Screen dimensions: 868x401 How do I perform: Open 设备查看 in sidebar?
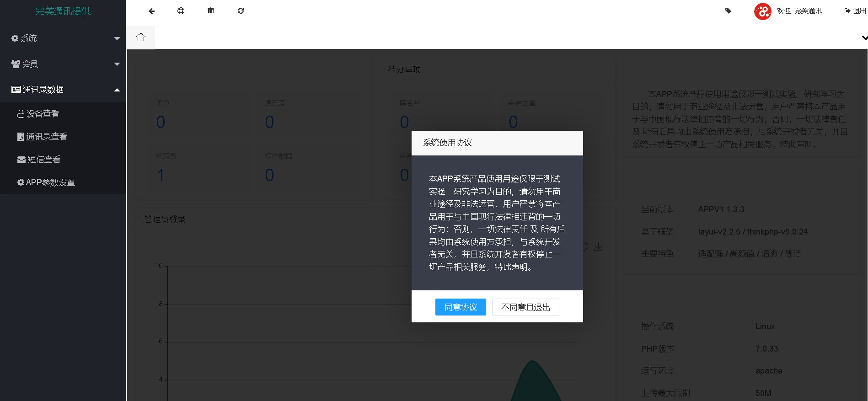point(63,114)
